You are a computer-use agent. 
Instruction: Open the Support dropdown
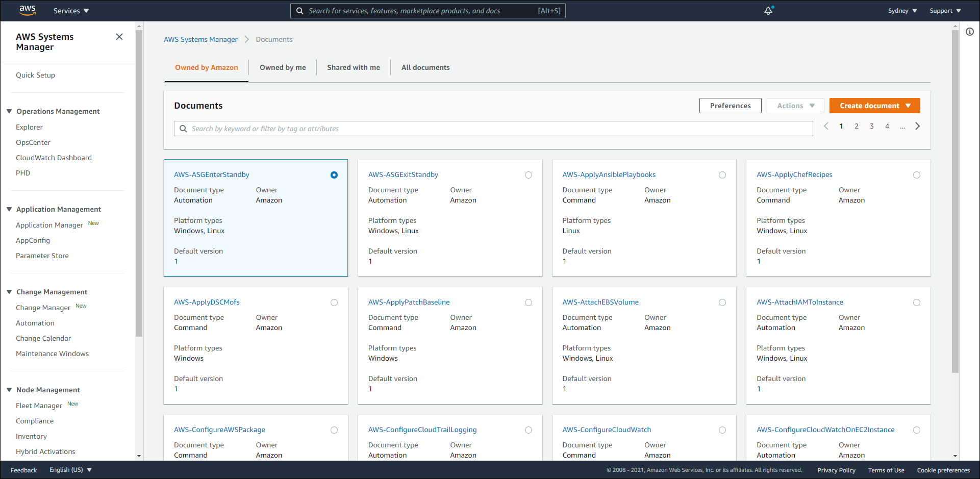point(945,11)
